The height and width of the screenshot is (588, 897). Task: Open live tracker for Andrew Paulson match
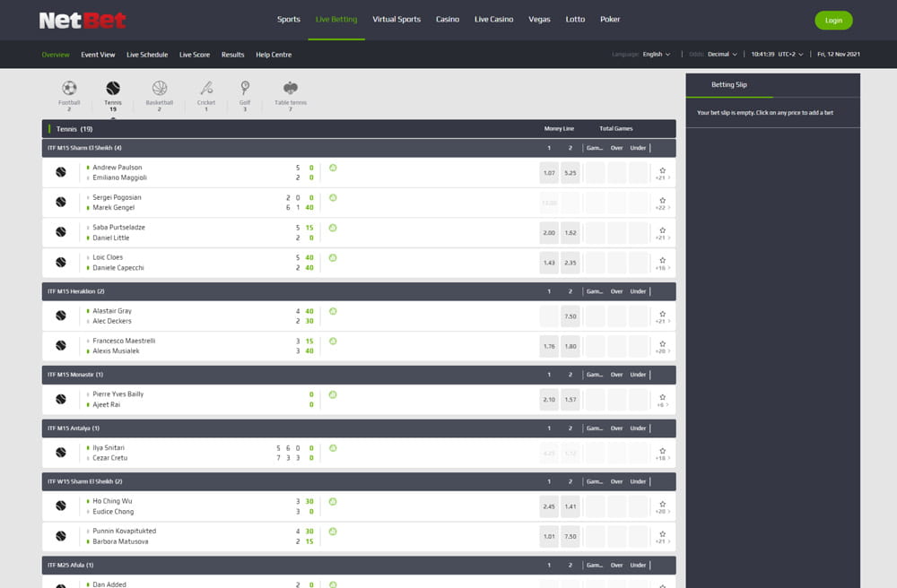click(x=333, y=168)
